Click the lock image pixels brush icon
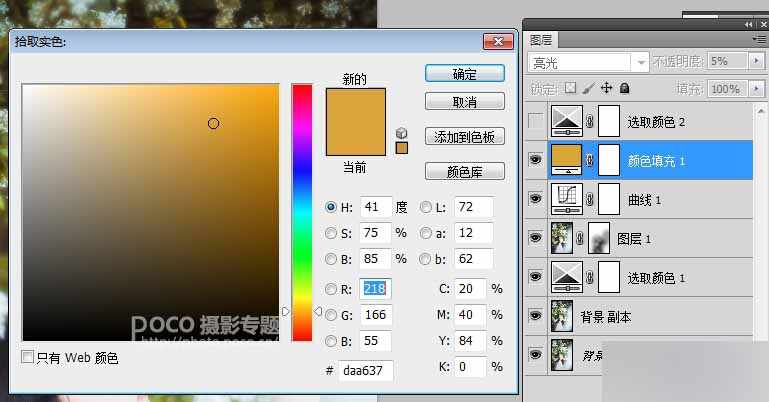 pyautogui.click(x=589, y=88)
